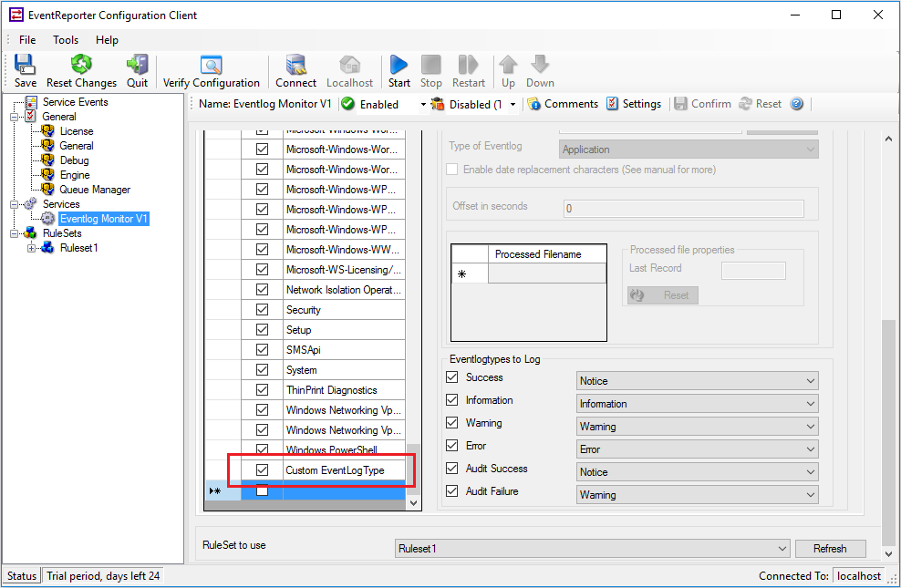Toggle the Warning eventlog type checkbox

(452, 423)
